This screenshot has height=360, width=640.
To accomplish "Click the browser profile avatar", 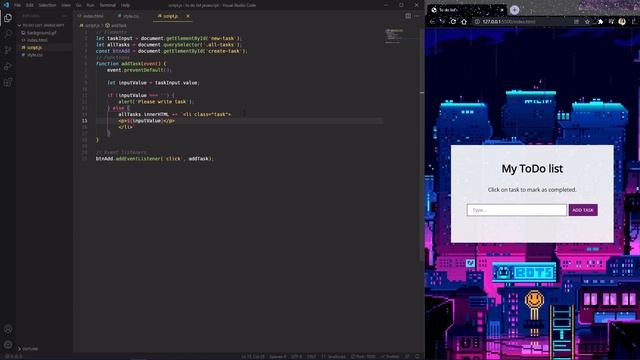I will pyautogui.click(x=622, y=22).
